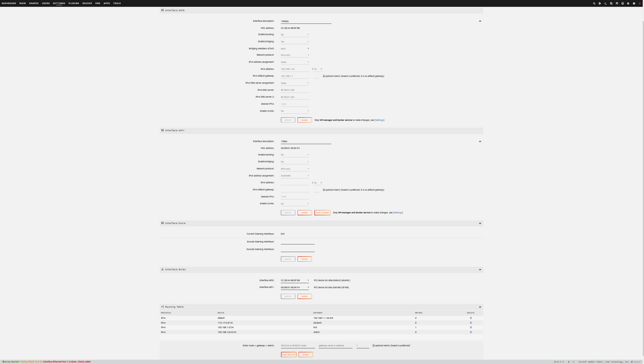The height and width of the screenshot is (364, 644).
Task: Open the Docker tab
Action: tap(87, 3)
